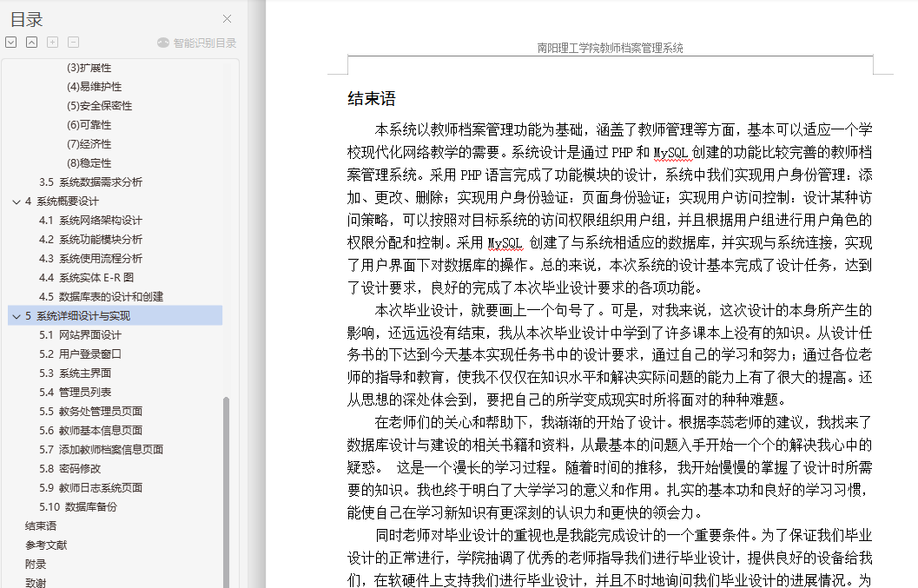Click the page header 南阳理工学院教师档案管理系统
The height and width of the screenshot is (588, 918).
(610, 48)
